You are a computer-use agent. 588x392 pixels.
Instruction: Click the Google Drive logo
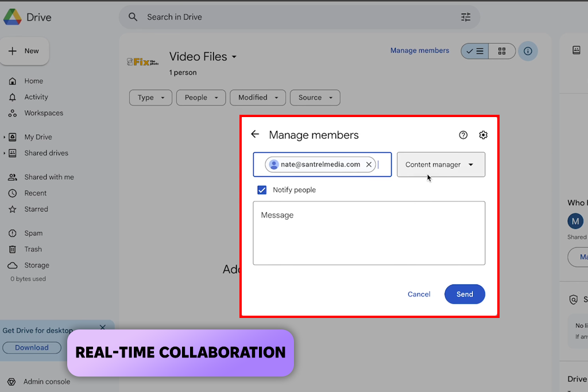tap(13, 17)
